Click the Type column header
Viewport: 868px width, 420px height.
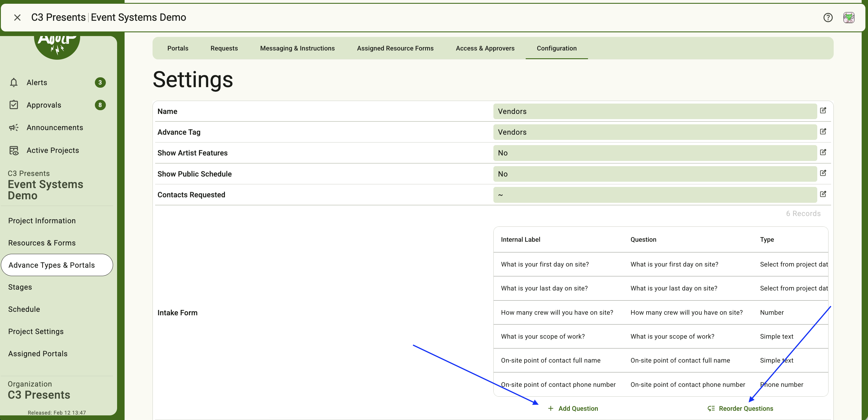tap(767, 240)
